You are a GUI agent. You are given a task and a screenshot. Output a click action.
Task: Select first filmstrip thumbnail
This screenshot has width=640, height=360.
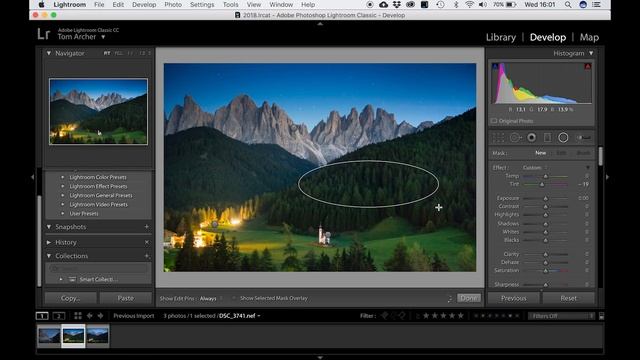click(49, 336)
